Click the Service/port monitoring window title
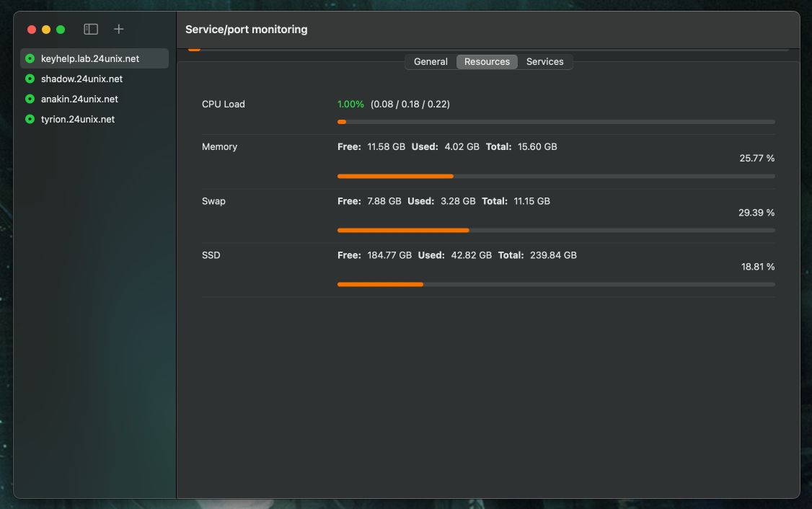 pyautogui.click(x=246, y=30)
